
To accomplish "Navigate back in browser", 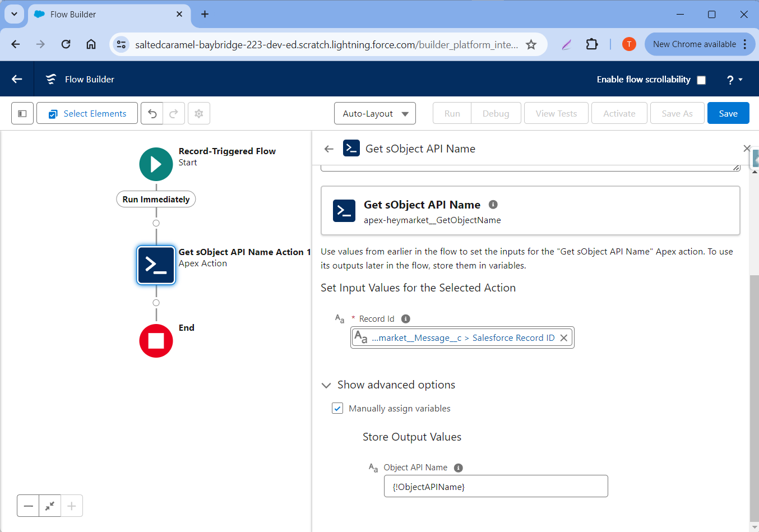I will (16, 44).
